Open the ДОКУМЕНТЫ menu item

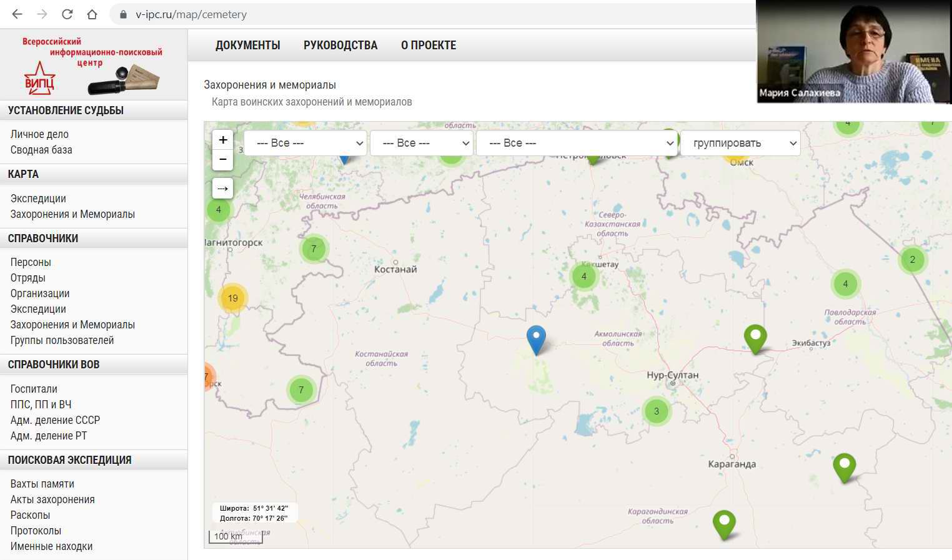[247, 45]
